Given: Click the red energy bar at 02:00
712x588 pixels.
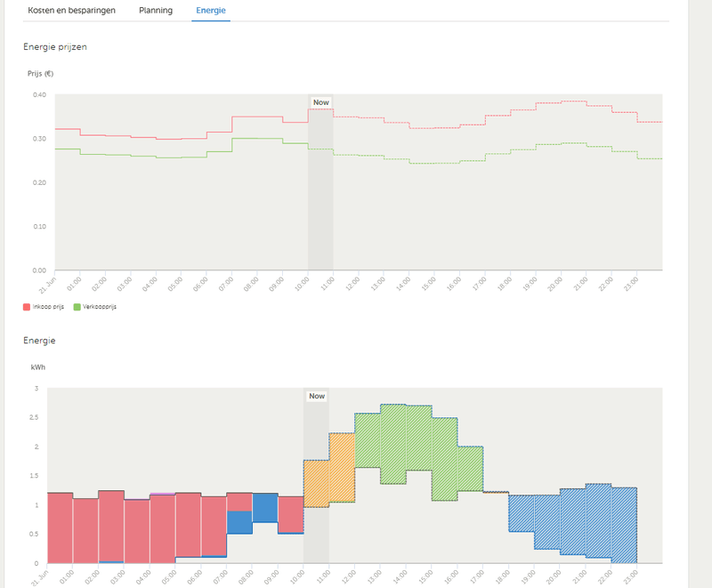Looking at the screenshot, I should point(111,527).
